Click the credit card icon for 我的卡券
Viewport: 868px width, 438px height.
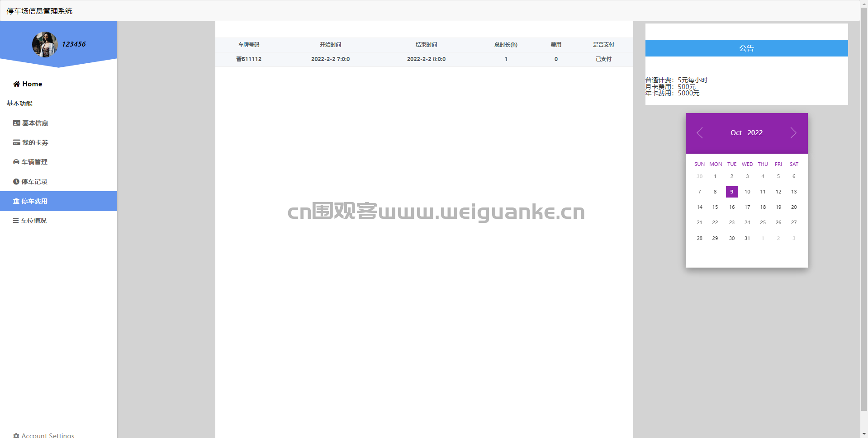click(17, 142)
